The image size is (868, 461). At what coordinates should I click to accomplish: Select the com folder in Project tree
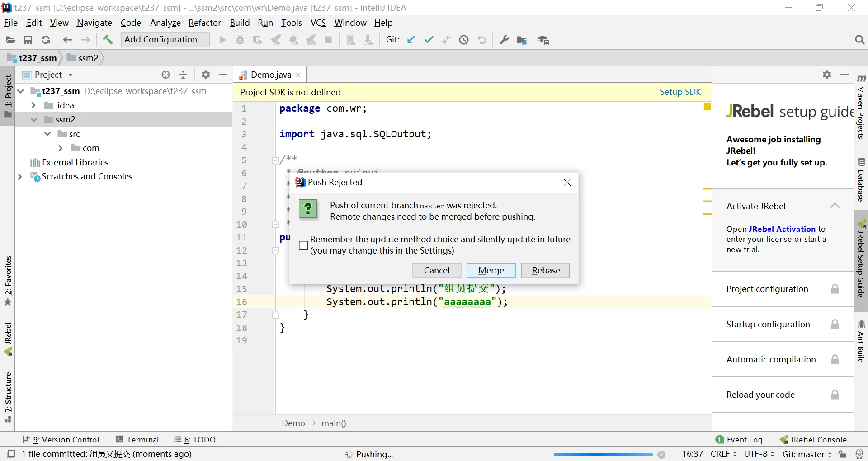(x=92, y=148)
